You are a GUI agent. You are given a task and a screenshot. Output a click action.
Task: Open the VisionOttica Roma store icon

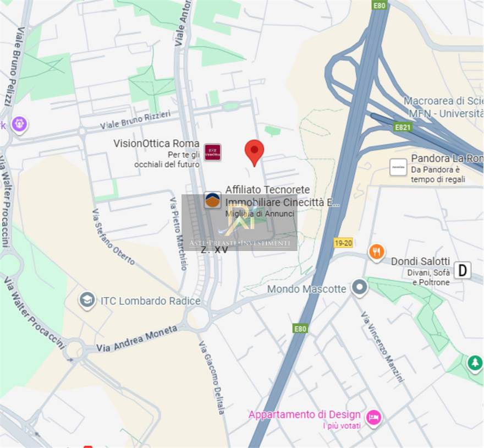click(x=213, y=152)
